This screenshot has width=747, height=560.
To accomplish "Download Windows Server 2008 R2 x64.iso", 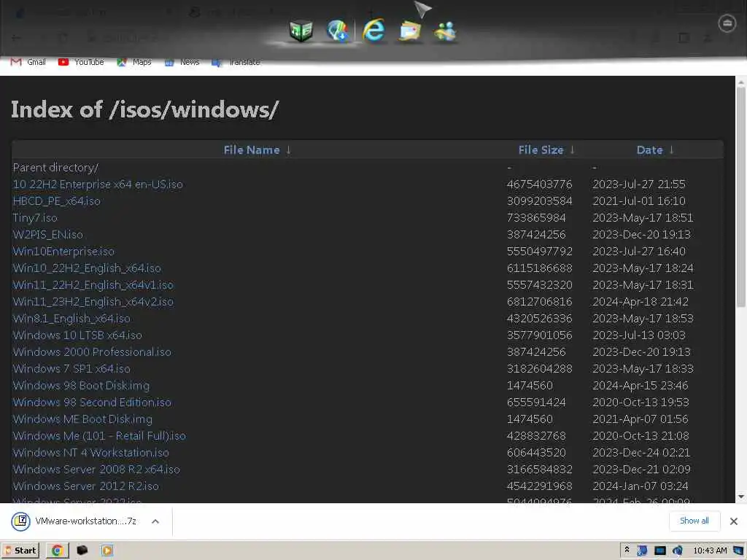I will tap(96, 469).
